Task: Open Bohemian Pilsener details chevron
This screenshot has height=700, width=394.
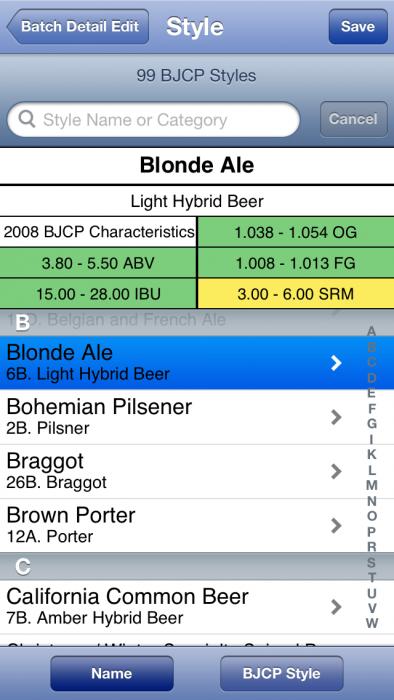Action: pyautogui.click(x=336, y=417)
